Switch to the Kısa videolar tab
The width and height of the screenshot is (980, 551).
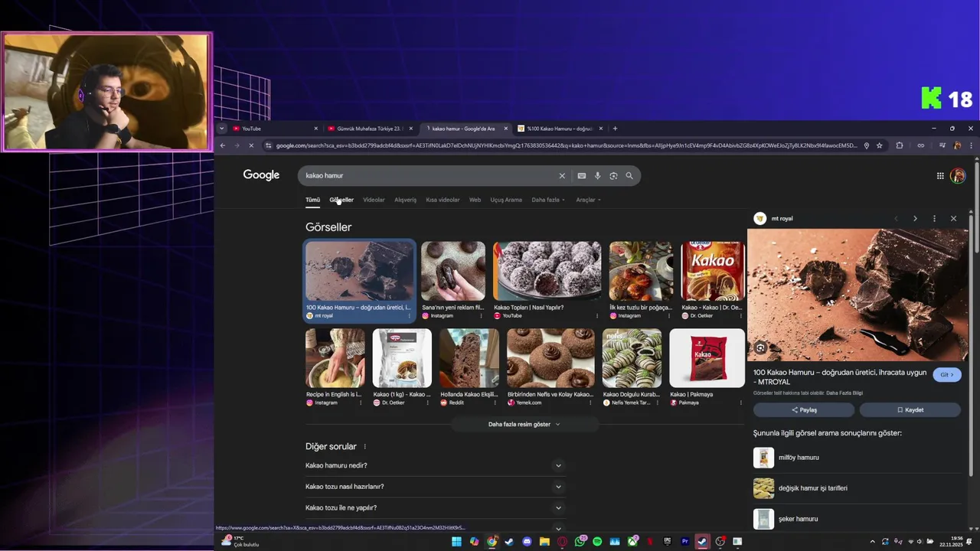[443, 200]
